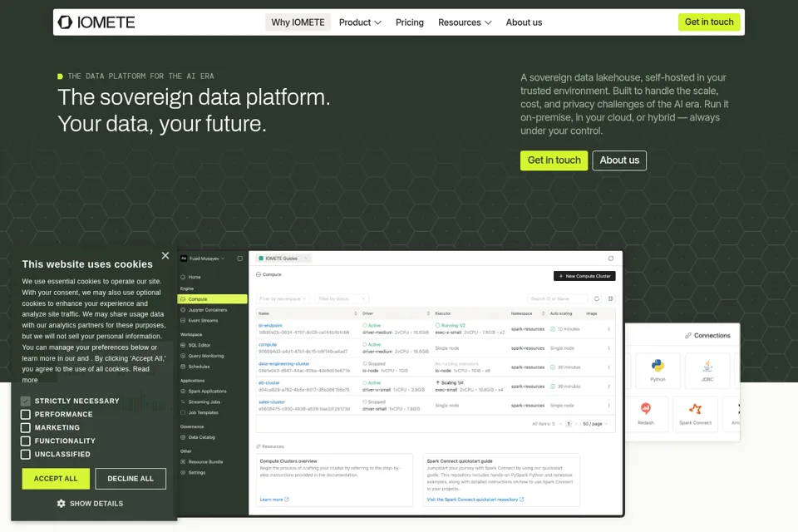Open the 50 / page pagination dropdown
The image size is (798, 532).
[595, 424]
